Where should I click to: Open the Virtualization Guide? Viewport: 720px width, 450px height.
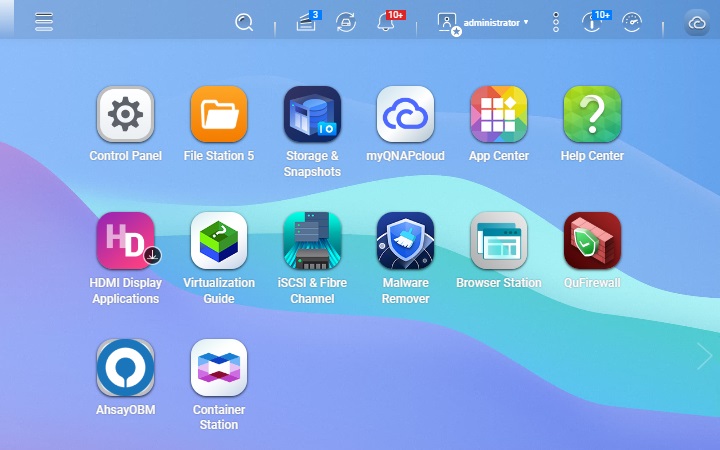click(x=218, y=241)
